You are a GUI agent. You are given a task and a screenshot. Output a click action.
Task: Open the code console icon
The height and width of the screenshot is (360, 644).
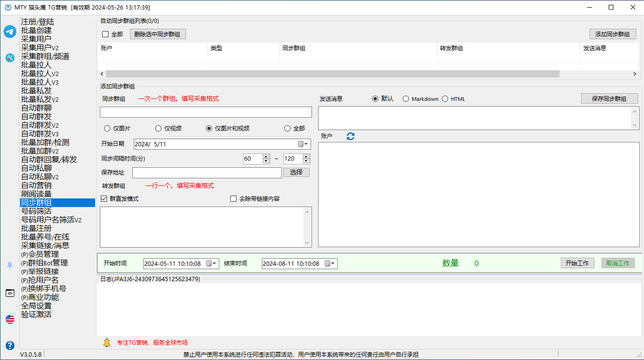[x=10, y=293]
